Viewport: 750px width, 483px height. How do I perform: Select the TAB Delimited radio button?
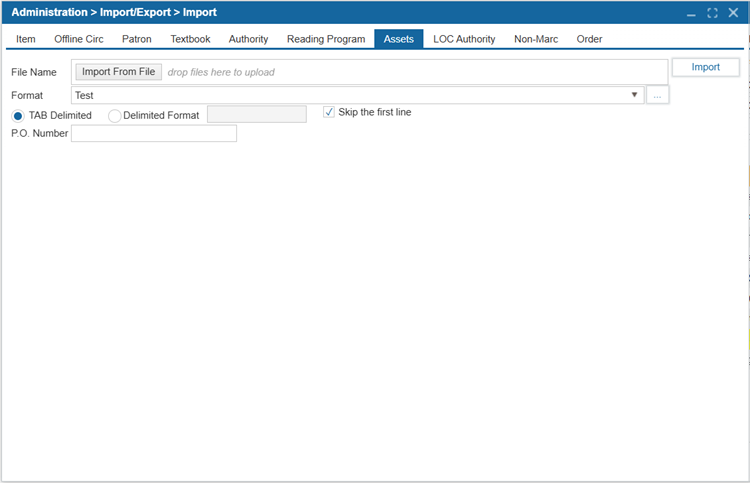point(18,115)
